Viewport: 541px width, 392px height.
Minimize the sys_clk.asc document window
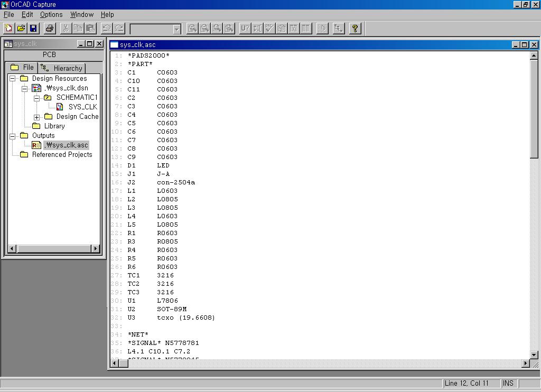tap(516, 45)
